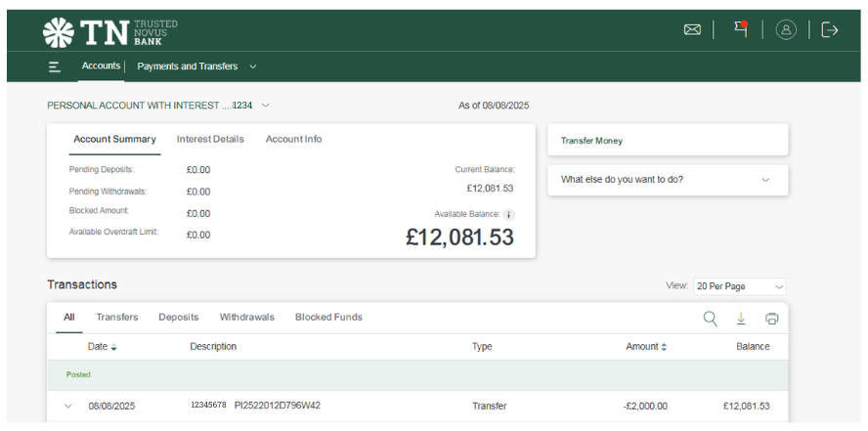Click the notifications flag icon
This screenshot has width=868, height=431.
point(740,29)
